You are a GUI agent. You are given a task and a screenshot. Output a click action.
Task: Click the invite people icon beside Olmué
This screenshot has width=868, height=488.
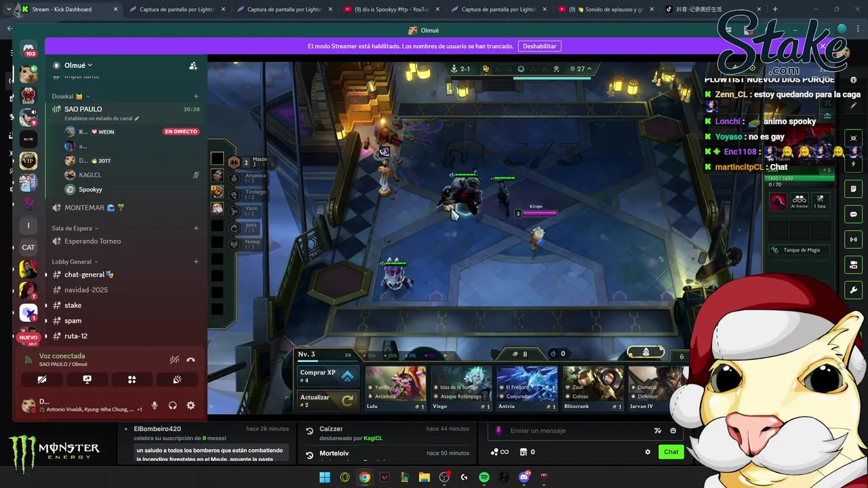(x=193, y=66)
